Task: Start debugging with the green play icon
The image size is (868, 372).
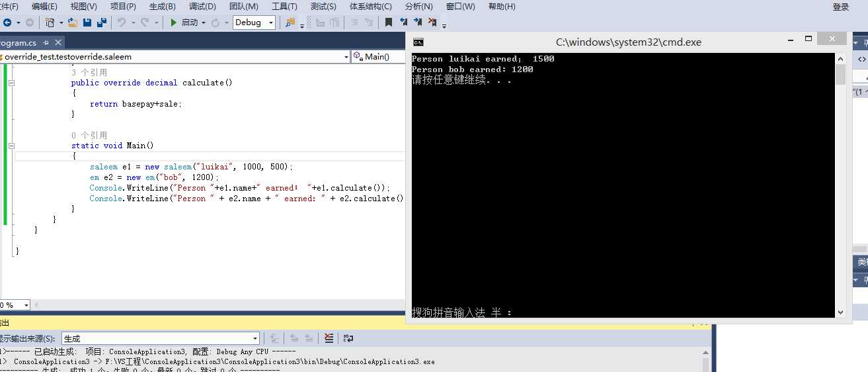Action: [x=173, y=23]
